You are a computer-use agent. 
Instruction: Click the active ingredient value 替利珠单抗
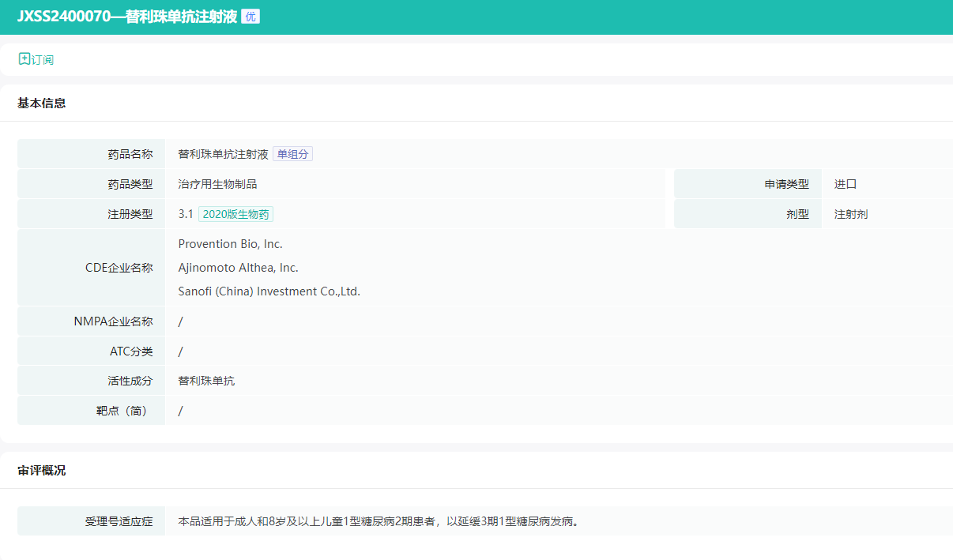coord(206,381)
